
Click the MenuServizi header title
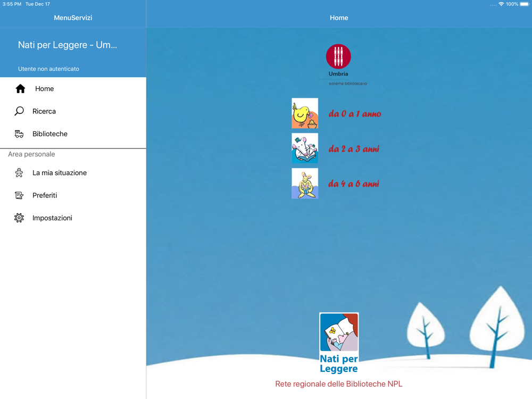(x=73, y=18)
